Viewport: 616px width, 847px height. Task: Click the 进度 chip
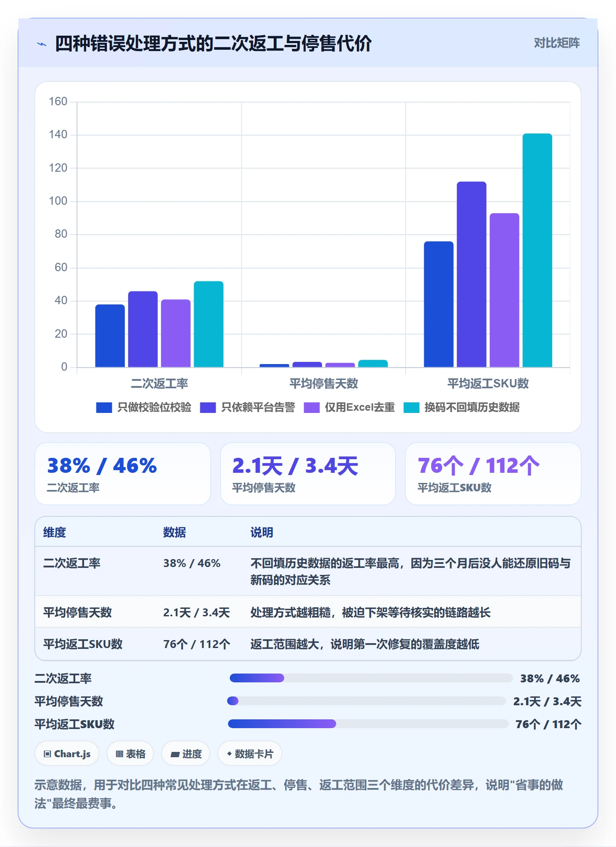[186, 754]
